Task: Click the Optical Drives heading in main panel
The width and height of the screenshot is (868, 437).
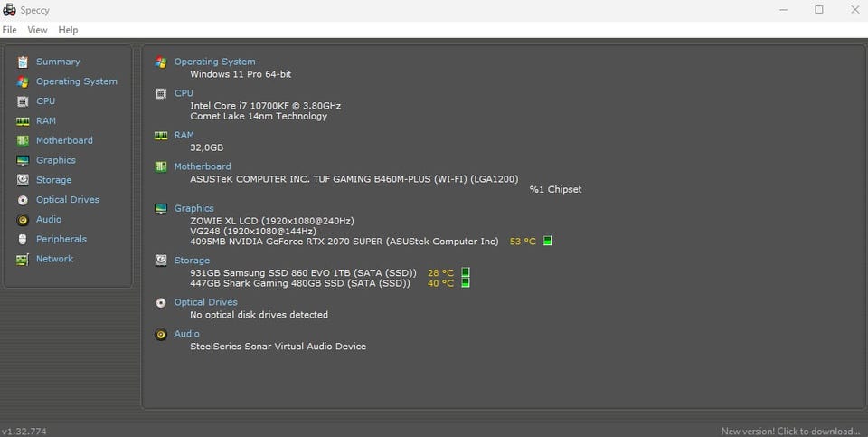Action: pos(206,302)
